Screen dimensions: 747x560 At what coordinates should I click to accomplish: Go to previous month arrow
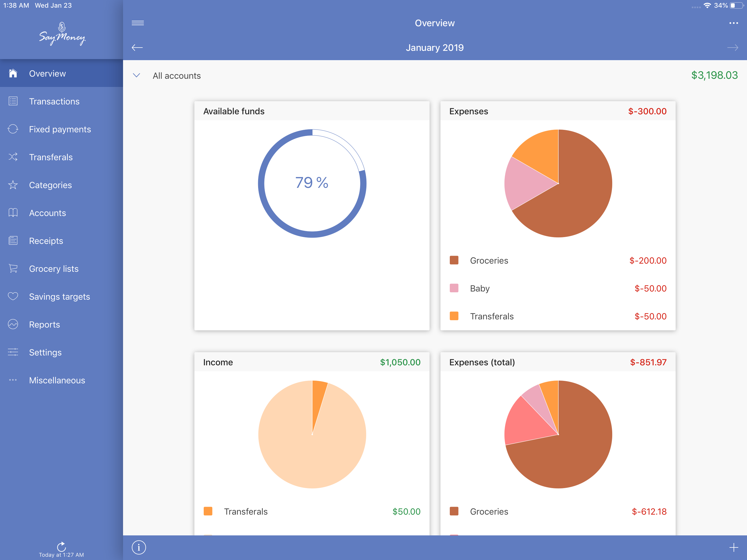pos(137,48)
